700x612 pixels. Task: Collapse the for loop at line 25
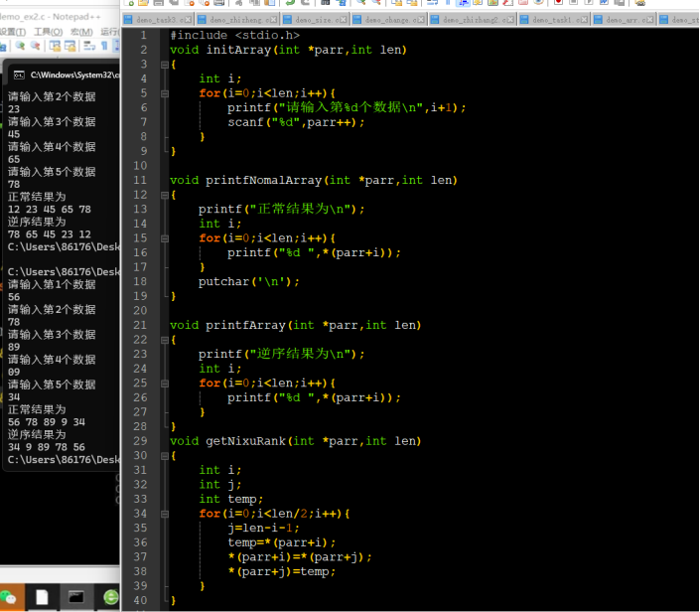pos(165,383)
